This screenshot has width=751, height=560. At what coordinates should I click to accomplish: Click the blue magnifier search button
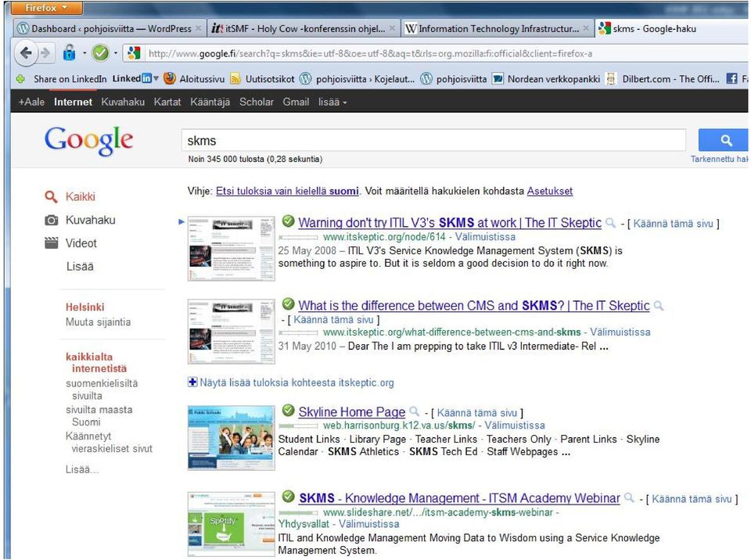(725, 140)
